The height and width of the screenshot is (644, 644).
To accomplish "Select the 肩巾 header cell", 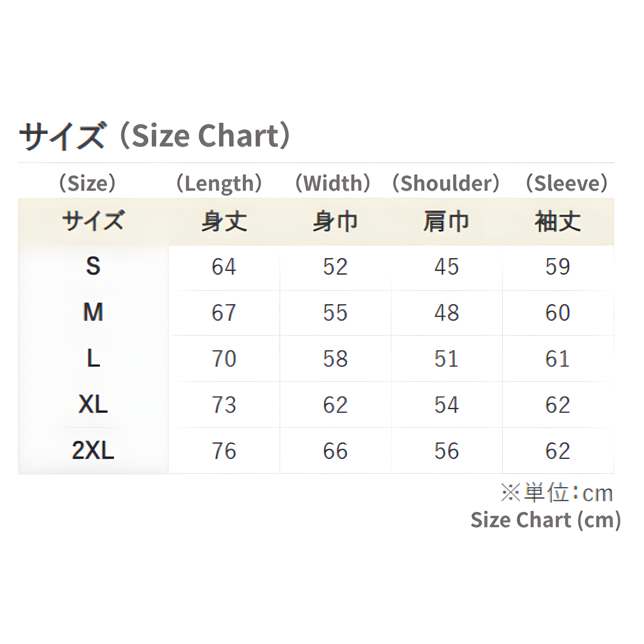I will (446, 221).
